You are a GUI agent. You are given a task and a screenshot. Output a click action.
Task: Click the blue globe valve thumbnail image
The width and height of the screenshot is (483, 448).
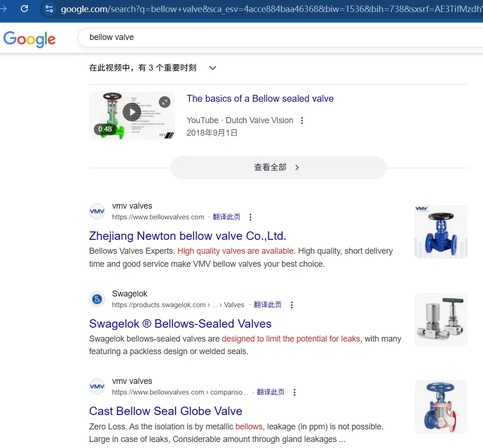pyautogui.click(x=440, y=231)
